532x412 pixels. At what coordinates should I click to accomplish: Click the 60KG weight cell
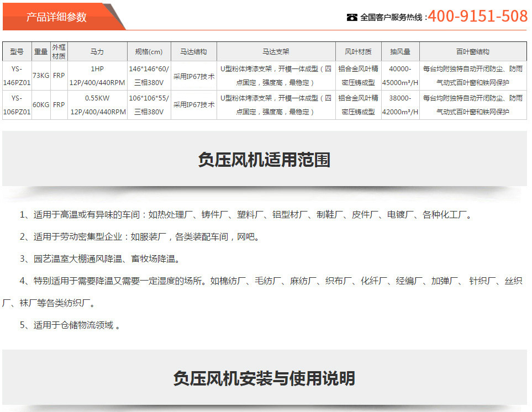[41, 105]
